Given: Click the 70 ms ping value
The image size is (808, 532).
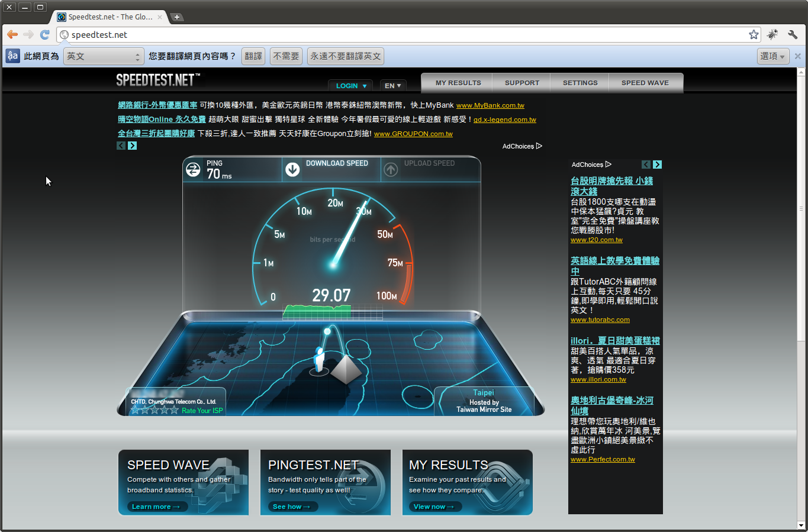Looking at the screenshot, I should click(219, 174).
